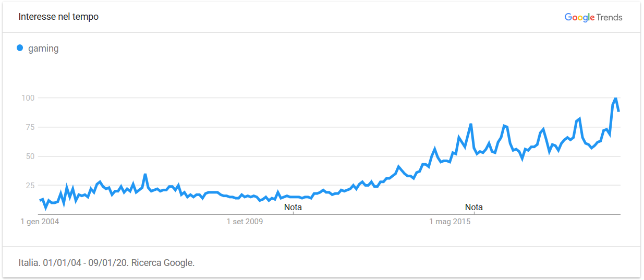Click the small 2007 spike on the trend line
This screenshot has width=644, height=280.
coord(145,175)
